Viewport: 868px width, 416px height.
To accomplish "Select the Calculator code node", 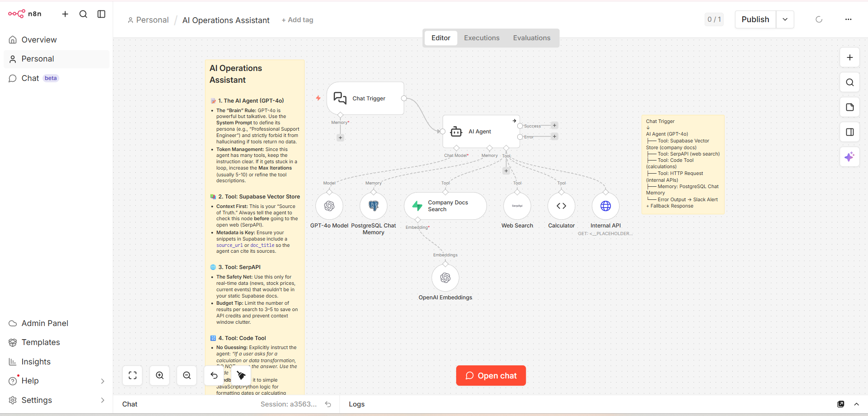I will (562, 206).
